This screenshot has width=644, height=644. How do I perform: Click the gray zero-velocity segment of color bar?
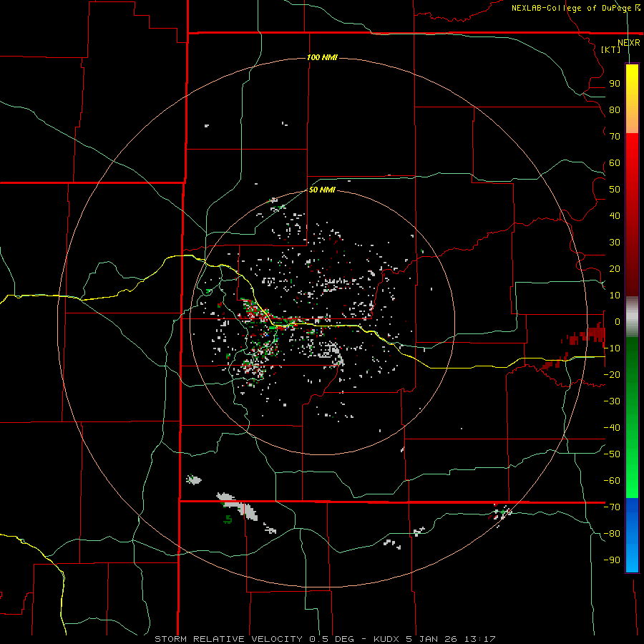pyautogui.click(x=632, y=317)
